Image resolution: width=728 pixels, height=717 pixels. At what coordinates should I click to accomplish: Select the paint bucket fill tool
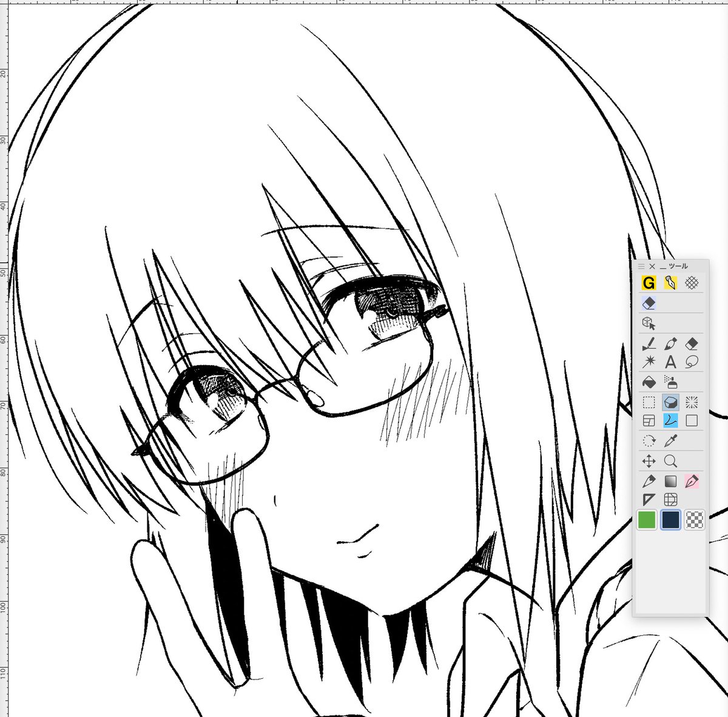coord(649,382)
